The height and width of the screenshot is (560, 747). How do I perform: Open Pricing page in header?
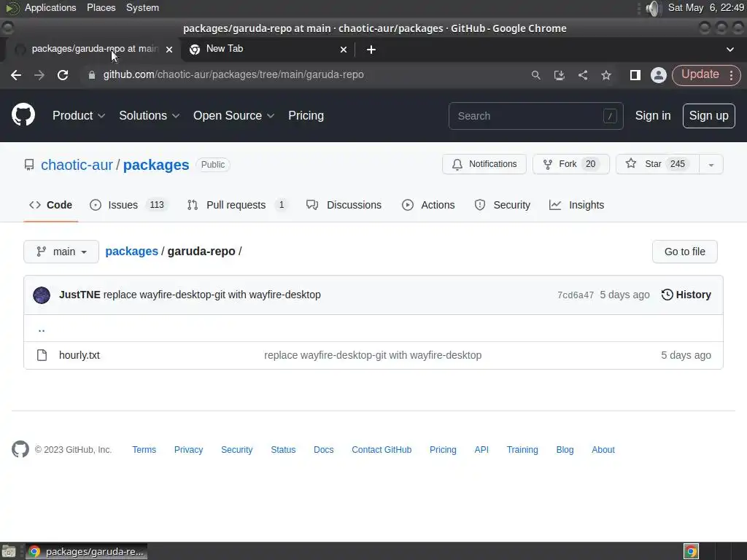(306, 116)
